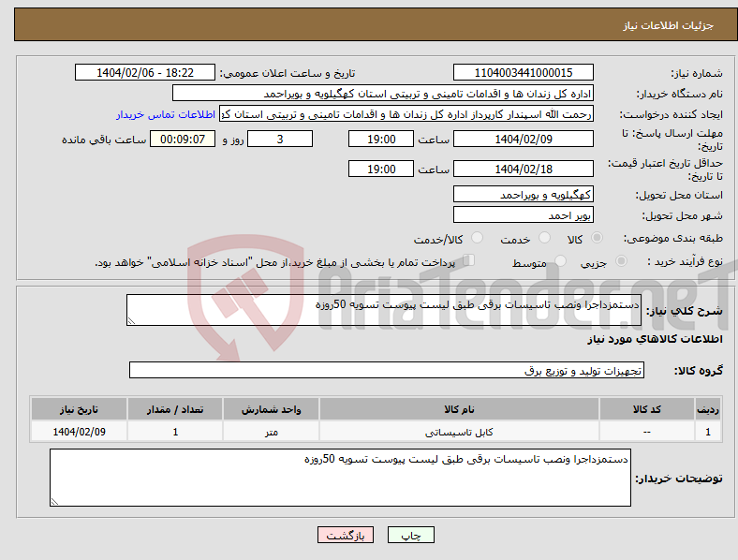
Task: Click the goods group field تجهیزات تولید و توزیع برق
Action: pos(387,370)
